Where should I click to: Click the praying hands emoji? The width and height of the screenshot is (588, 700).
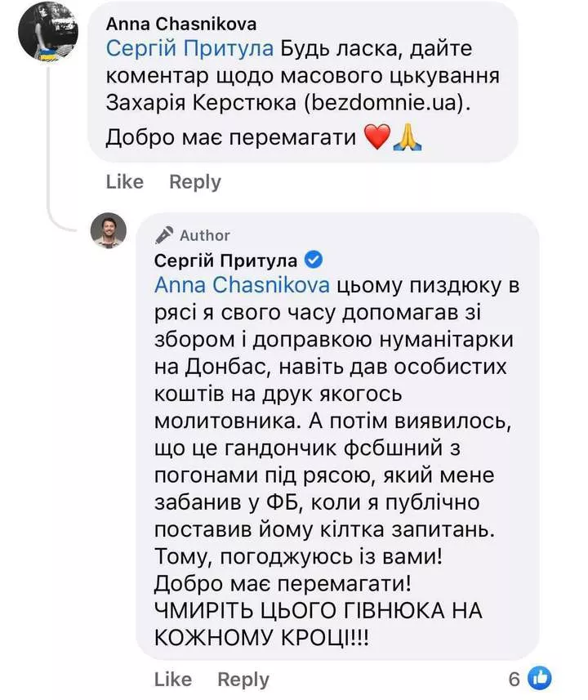pos(406,138)
